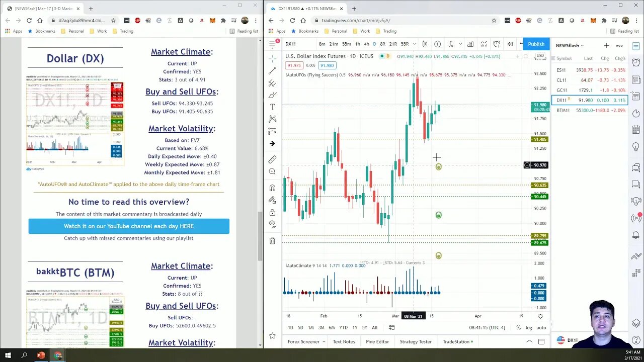
Task: Set date range to 3M
Action: tap(321, 328)
